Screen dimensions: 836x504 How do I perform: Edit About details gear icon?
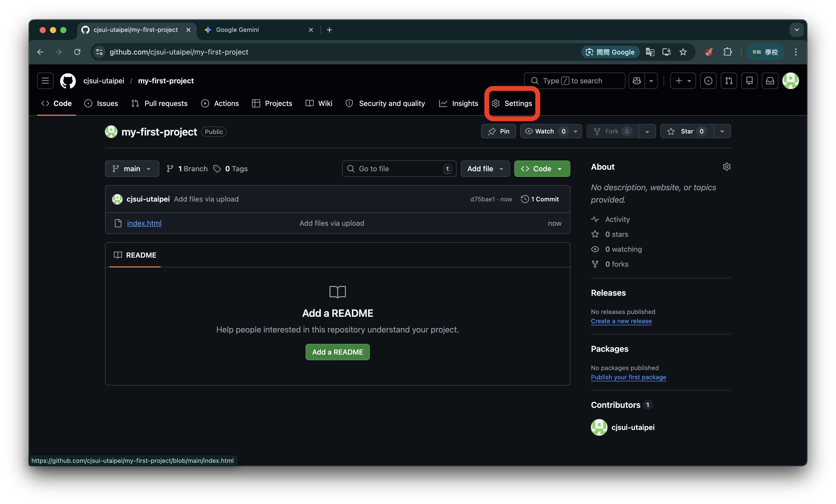pos(726,166)
